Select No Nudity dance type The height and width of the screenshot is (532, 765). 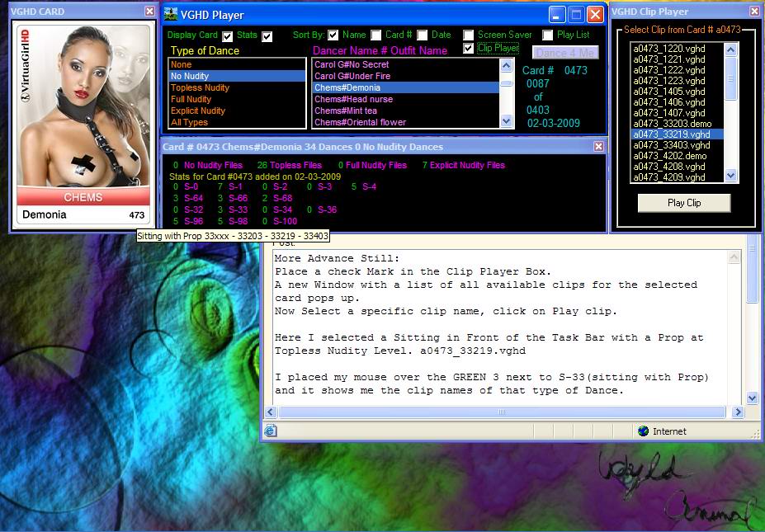coord(237,76)
